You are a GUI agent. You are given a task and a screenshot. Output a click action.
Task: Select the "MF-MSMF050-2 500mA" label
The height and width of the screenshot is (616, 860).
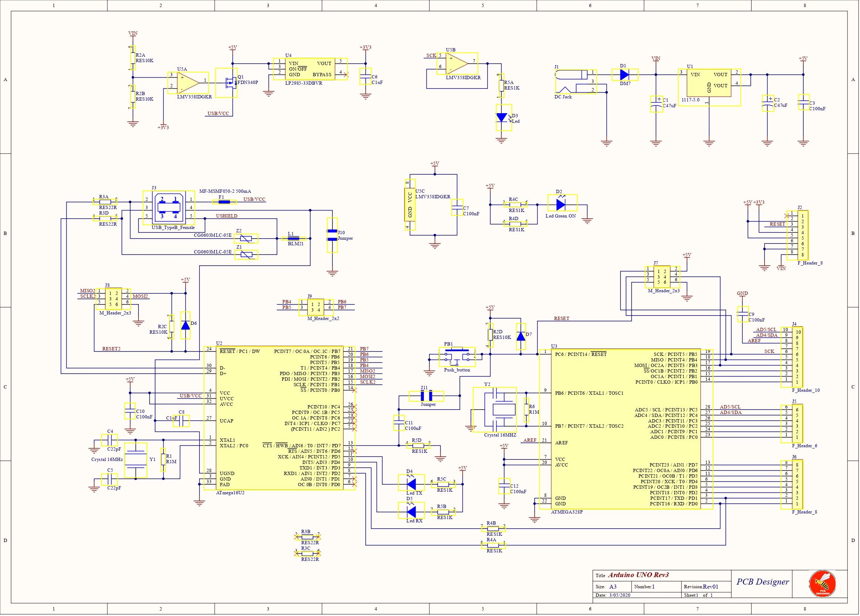click(225, 191)
